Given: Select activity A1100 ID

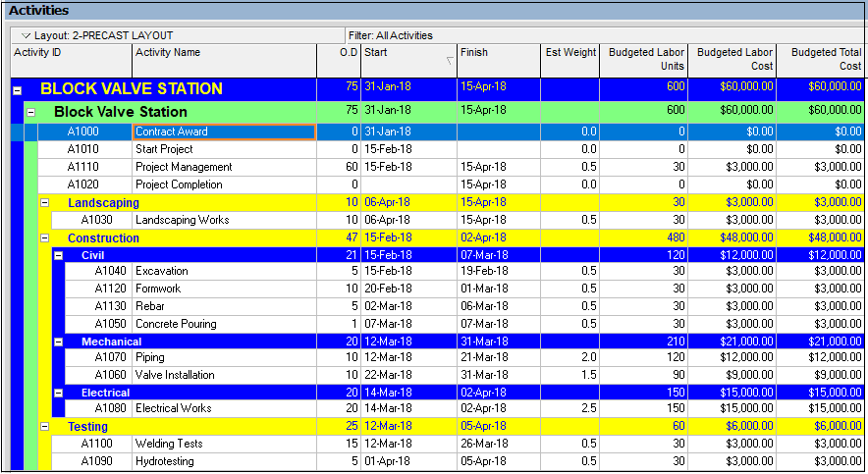Looking at the screenshot, I should tap(96, 444).
